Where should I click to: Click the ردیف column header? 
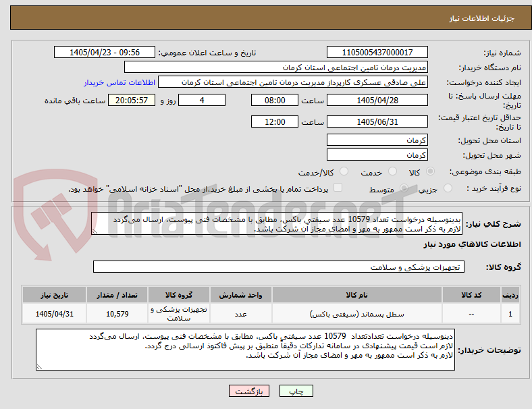510,295
